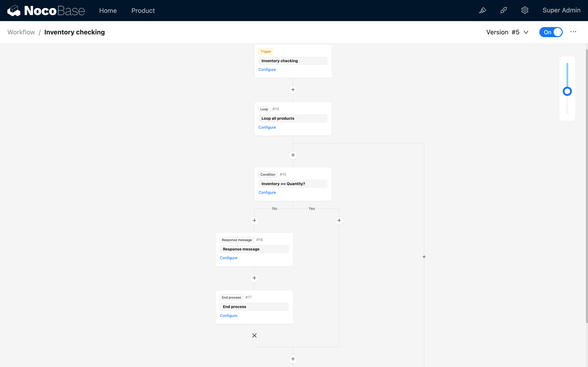The image size is (588, 367).
Task: Add a node after the Inventory checking trigger
Action: [293, 89]
